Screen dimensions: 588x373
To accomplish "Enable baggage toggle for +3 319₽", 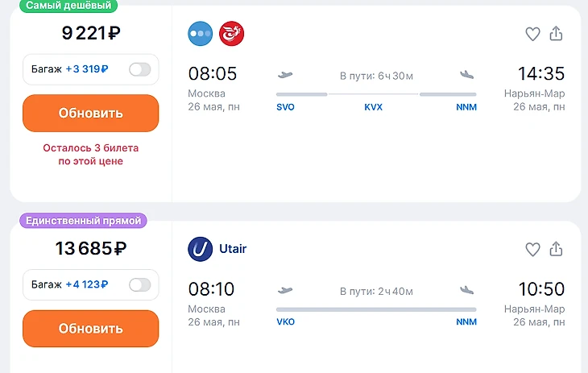I will pyautogui.click(x=139, y=69).
